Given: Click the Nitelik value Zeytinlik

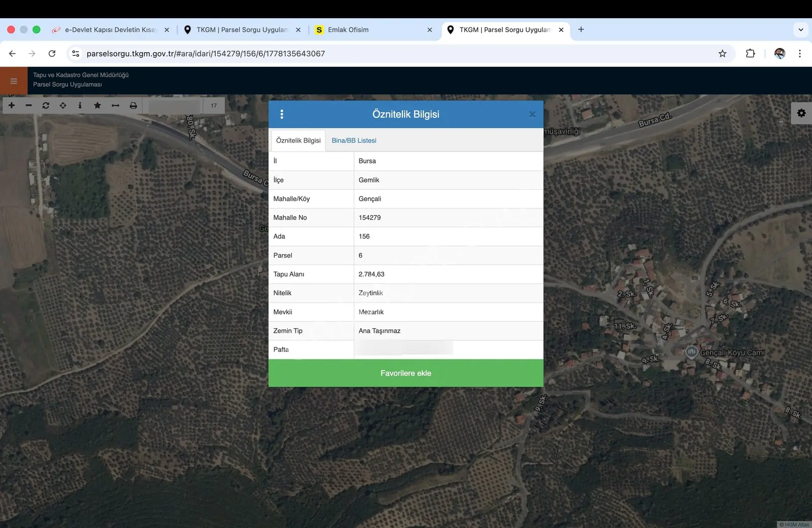Looking at the screenshot, I should point(370,293).
